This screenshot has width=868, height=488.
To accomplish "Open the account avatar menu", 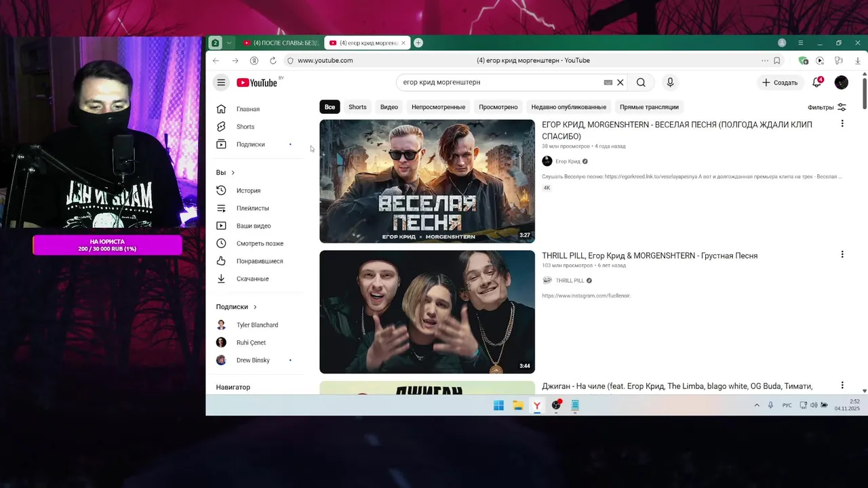I will coord(842,83).
